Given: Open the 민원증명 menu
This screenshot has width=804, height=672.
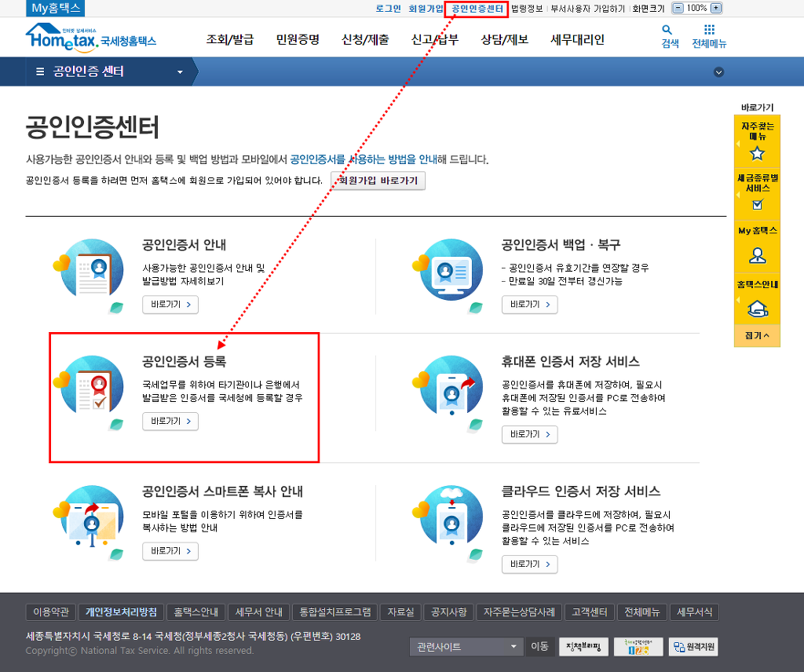Looking at the screenshot, I should 298,39.
